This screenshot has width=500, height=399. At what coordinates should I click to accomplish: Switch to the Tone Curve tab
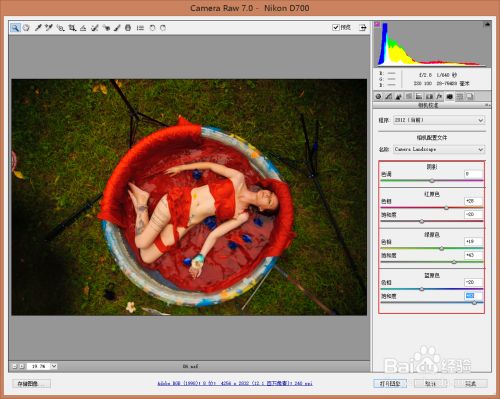tap(388, 97)
